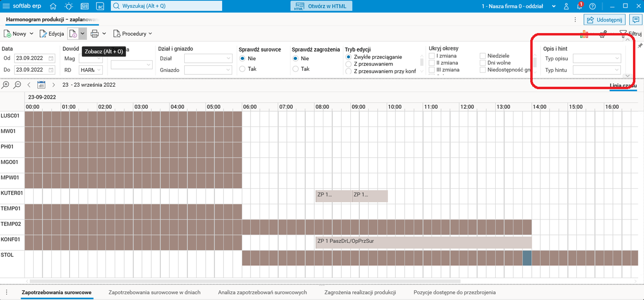Select Tak under Sprawdź zagrożenia
Screen dimensions: 644x300
tap(296, 69)
